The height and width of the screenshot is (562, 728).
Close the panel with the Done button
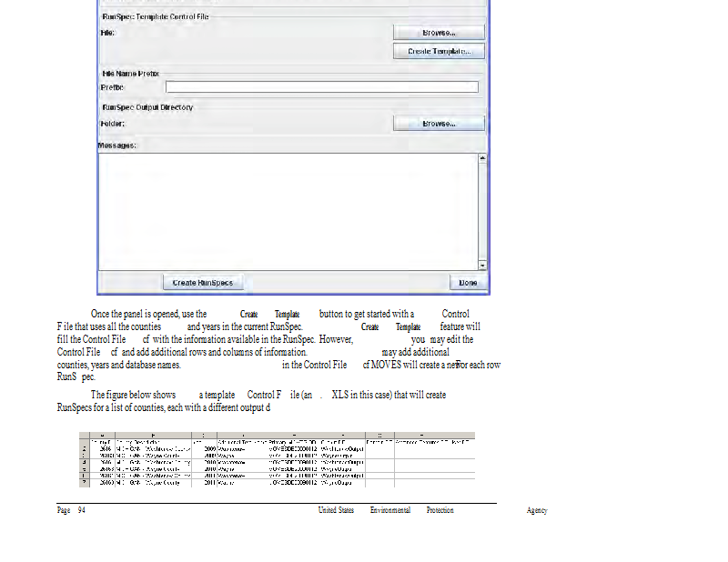(x=468, y=283)
